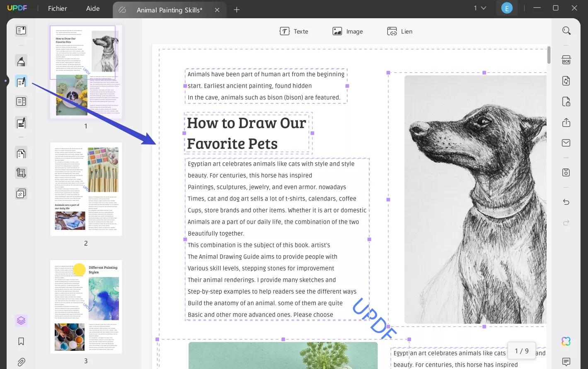Viewport: 588px width, 369px height.
Task: Open the Layers panel icon
Action: (x=21, y=321)
